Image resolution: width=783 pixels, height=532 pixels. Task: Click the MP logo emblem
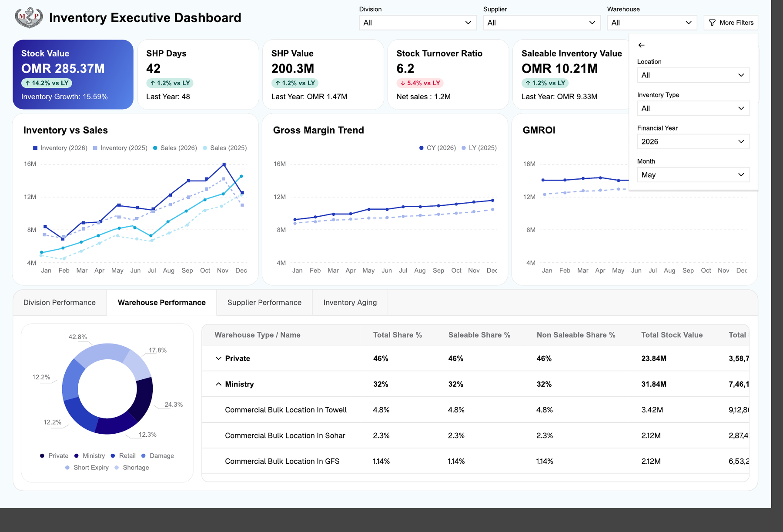pos(29,17)
